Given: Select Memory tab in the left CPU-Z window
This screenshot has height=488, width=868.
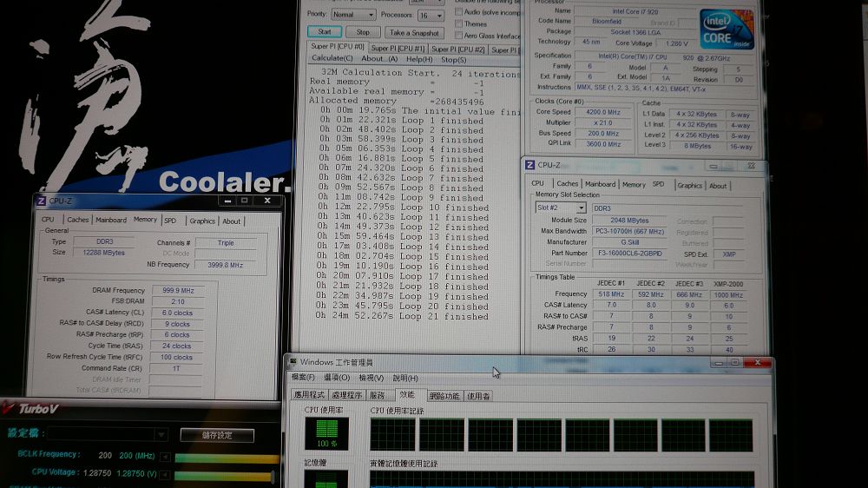Looking at the screenshot, I should click(145, 220).
